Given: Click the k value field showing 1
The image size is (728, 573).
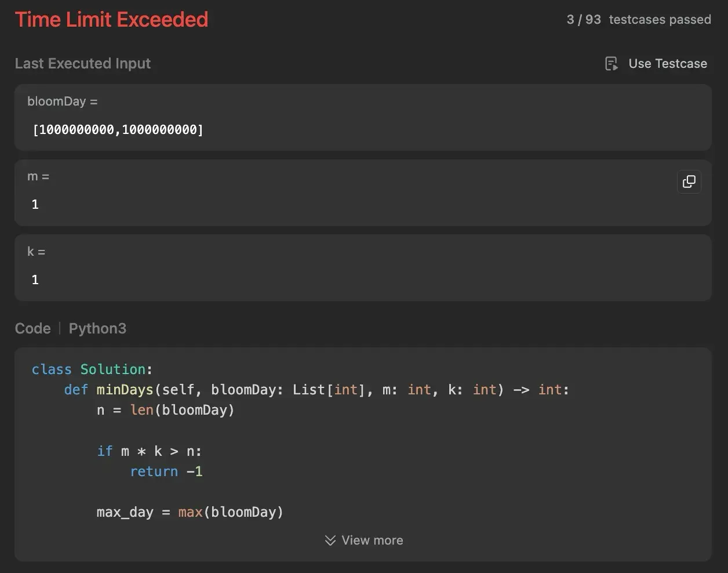Looking at the screenshot, I should (35, 280).
